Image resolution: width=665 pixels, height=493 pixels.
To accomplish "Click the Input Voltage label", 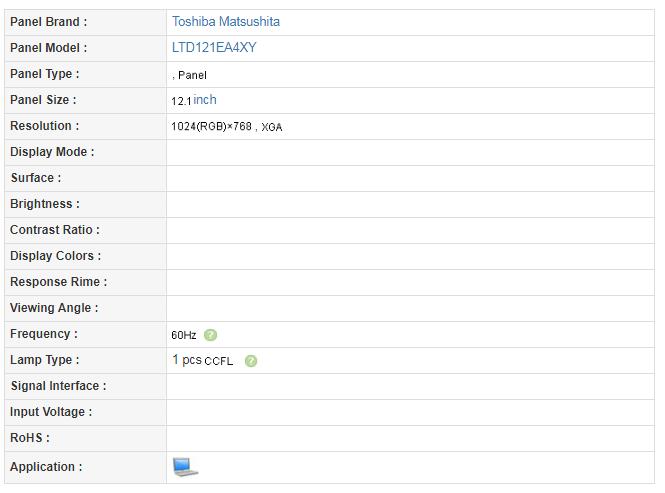I will (51, 412).
